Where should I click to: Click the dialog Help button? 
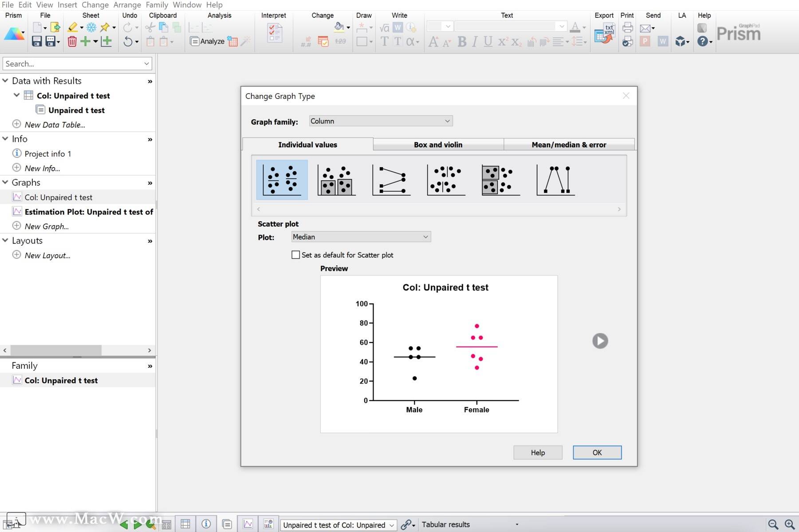coord(538,453)
